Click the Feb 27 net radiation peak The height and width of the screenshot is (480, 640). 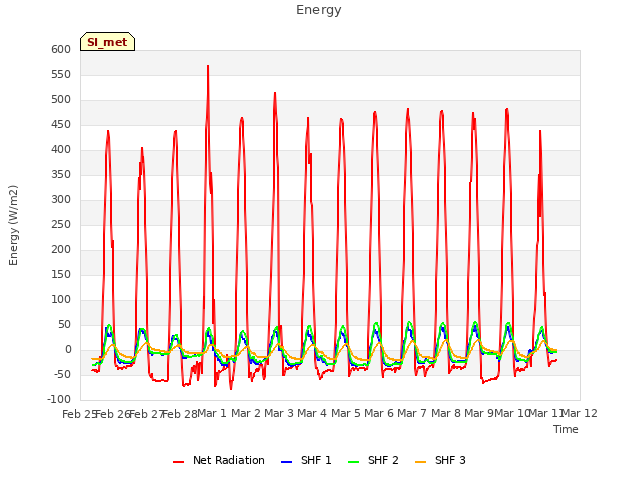coord(142,149)
